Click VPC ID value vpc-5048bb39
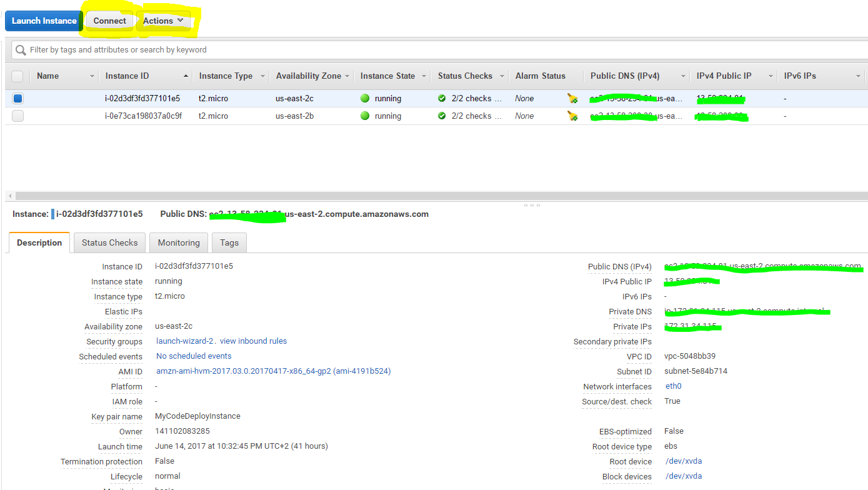868x490 pixels. (690, 356)
